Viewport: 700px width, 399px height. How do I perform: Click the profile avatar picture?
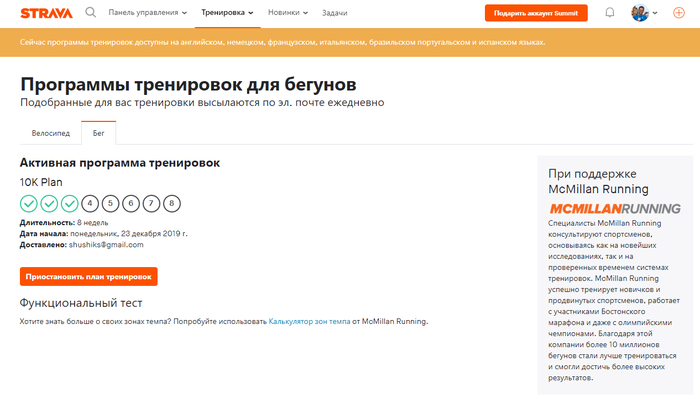pos(640,13)
